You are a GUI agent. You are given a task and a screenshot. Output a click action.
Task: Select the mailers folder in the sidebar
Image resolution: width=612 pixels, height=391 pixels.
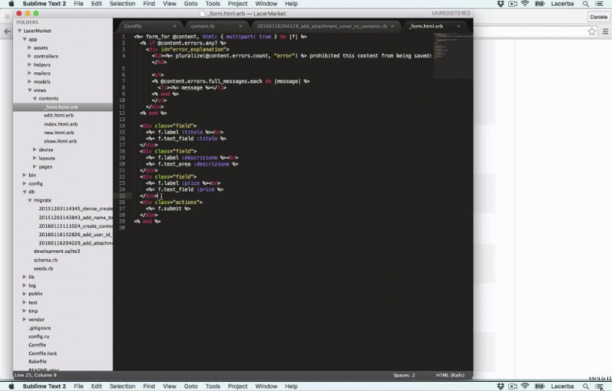tap(42, 73)
